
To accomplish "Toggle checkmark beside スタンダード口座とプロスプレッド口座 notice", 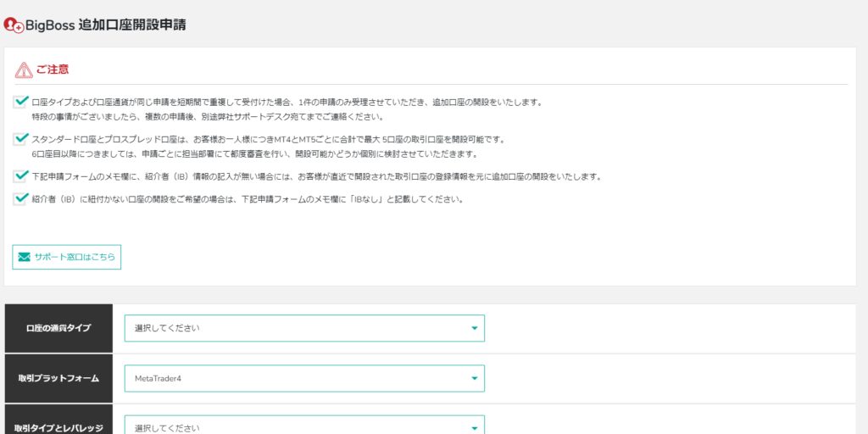I will [x=21, y=138].
